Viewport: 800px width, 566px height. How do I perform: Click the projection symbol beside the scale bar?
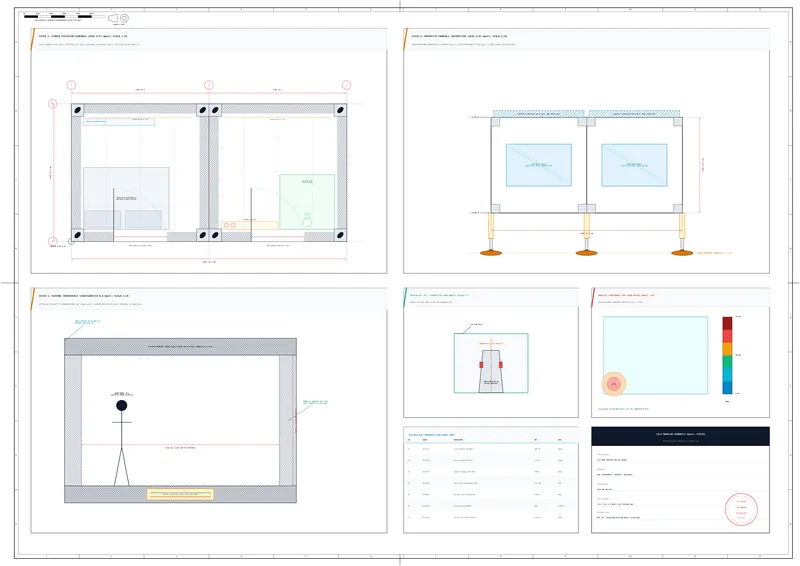coord(119,18)
